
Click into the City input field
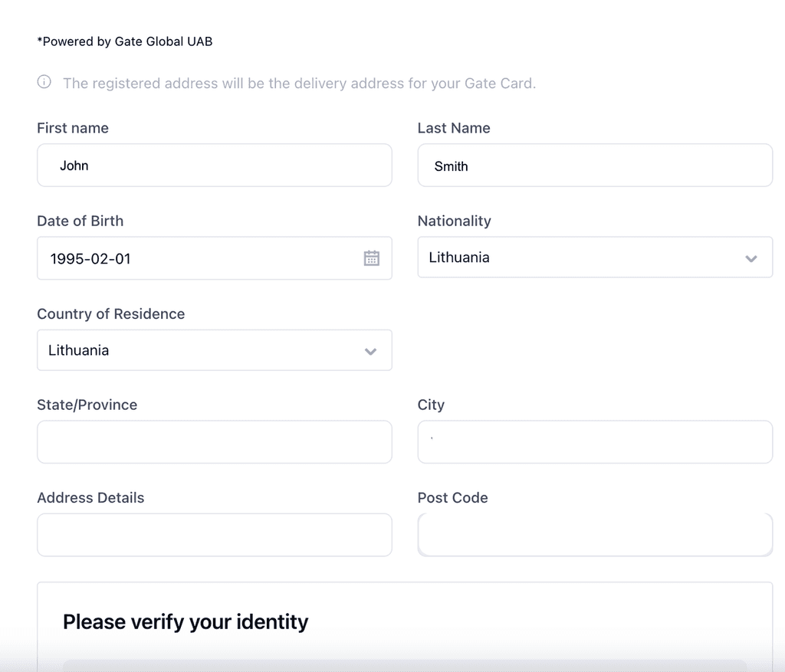(594, 442)
